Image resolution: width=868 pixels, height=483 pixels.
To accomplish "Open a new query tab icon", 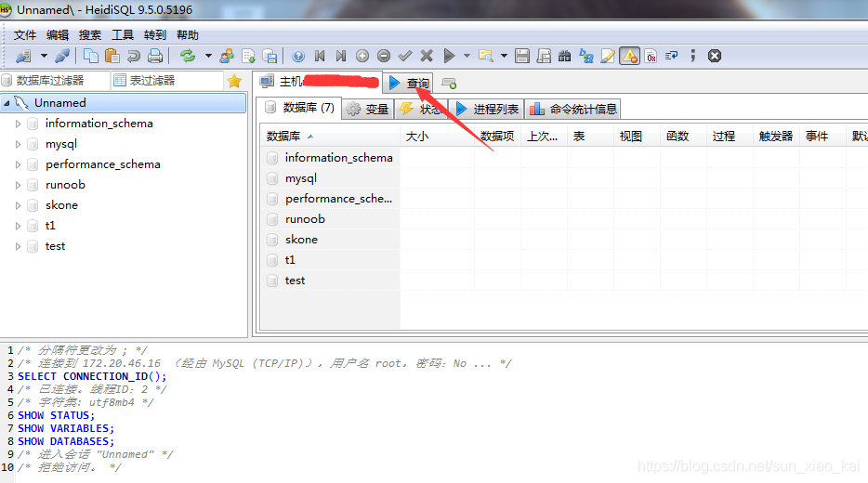I will pos(449,84).
